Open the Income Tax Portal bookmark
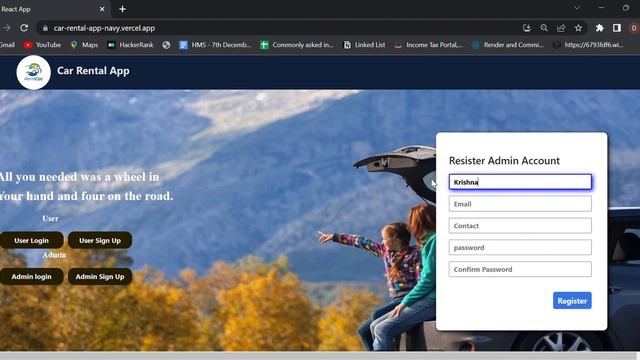Image resolution: width=640 pixels, height=360 pixels. [428, 45]
